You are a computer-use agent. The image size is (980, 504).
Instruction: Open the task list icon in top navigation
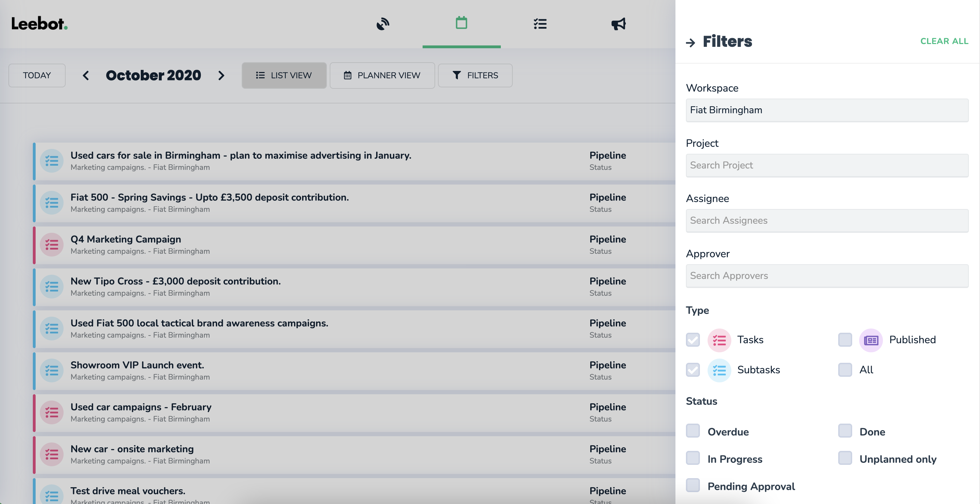pyautogui.click(x=540, y=24)
